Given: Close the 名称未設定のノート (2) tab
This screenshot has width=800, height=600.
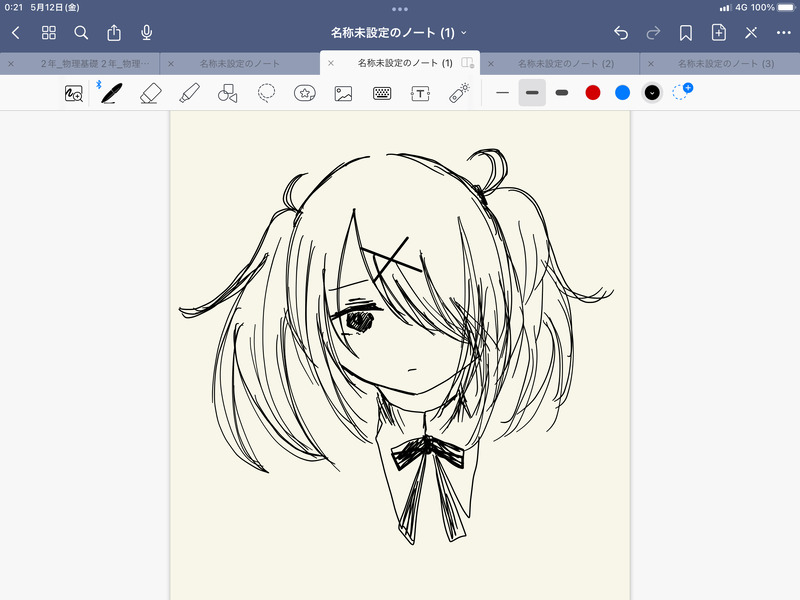Looking at the screenshot, I should tap(490, 64).
